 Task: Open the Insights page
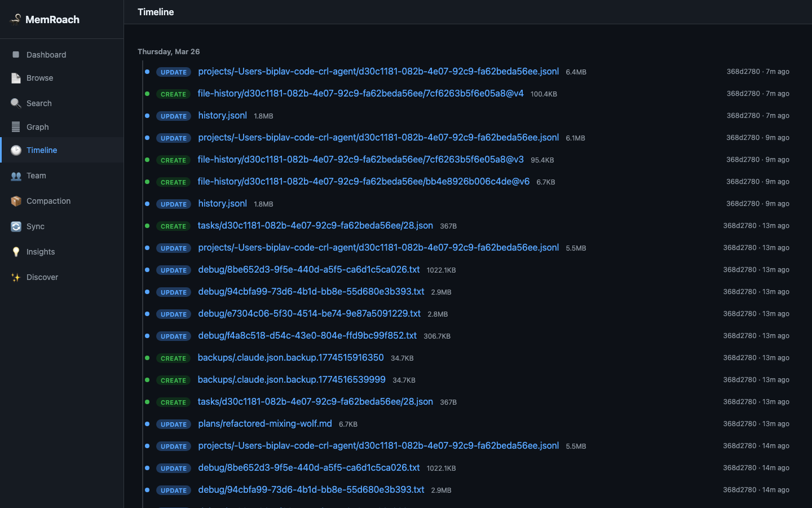coord(61,252)
